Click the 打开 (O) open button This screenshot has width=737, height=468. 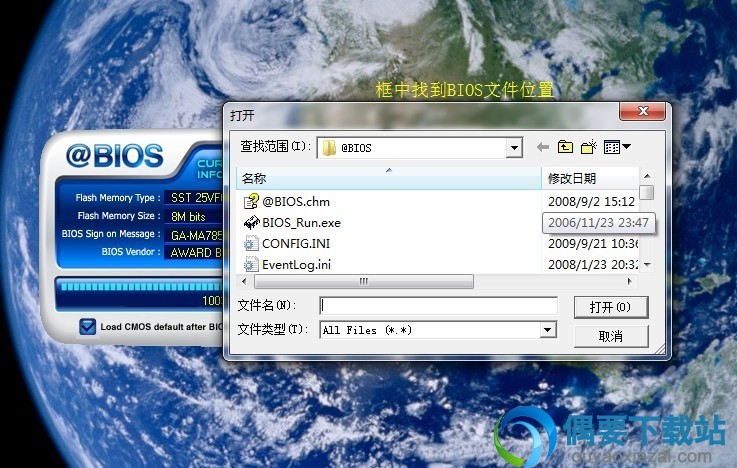point(611,307)
